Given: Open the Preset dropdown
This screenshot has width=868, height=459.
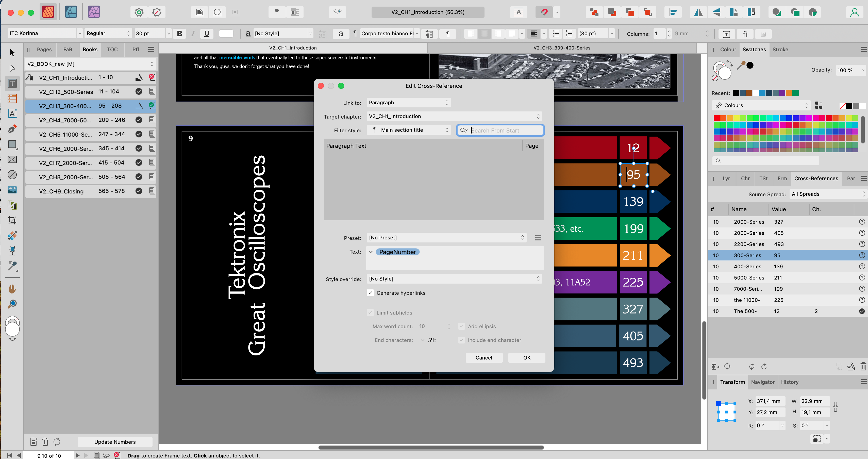Looking at the screenshot, I should tap(446, 238).
